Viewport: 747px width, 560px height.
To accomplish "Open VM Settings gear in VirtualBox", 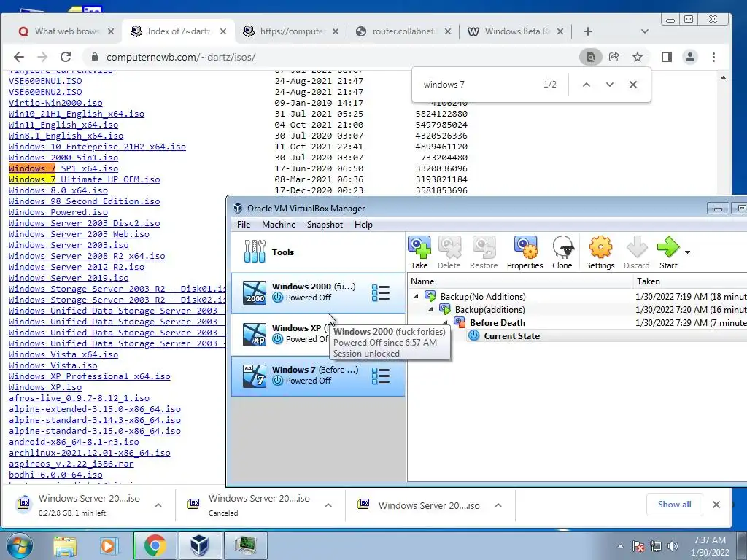I will (x=600, y=253).
